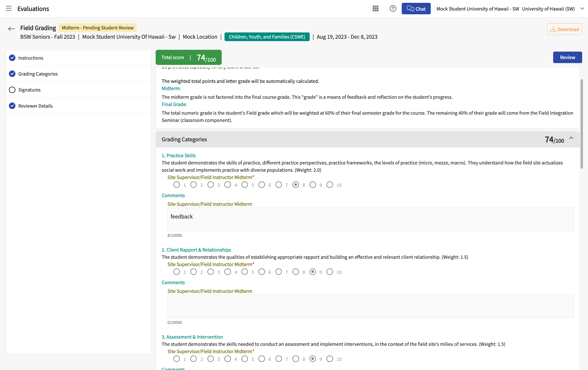Select score 10 for Client Rapport & Relationships
The height and width of the screenshot is (370, 588).
point(330,272)
